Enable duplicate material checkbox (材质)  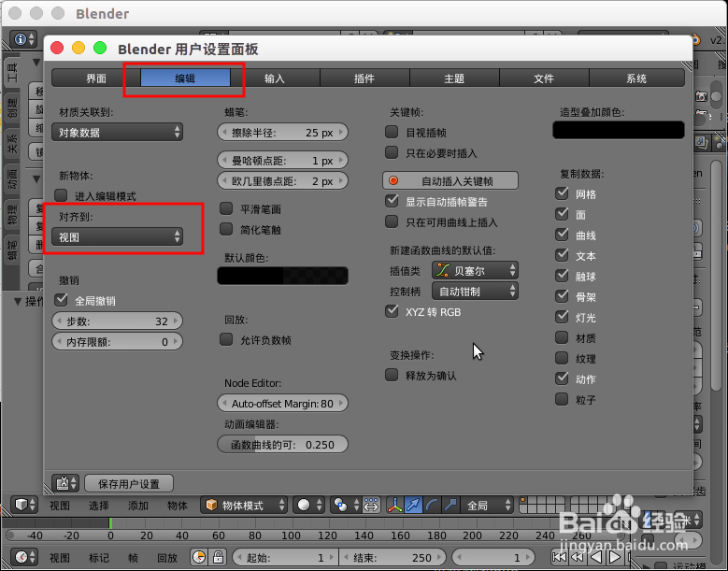point(563,337)
